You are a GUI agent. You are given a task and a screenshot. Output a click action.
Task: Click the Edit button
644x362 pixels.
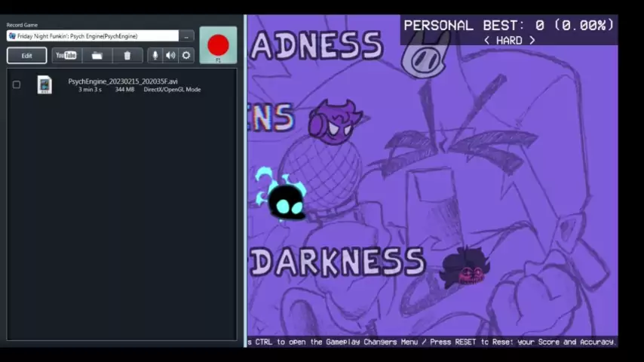point(26,55)
